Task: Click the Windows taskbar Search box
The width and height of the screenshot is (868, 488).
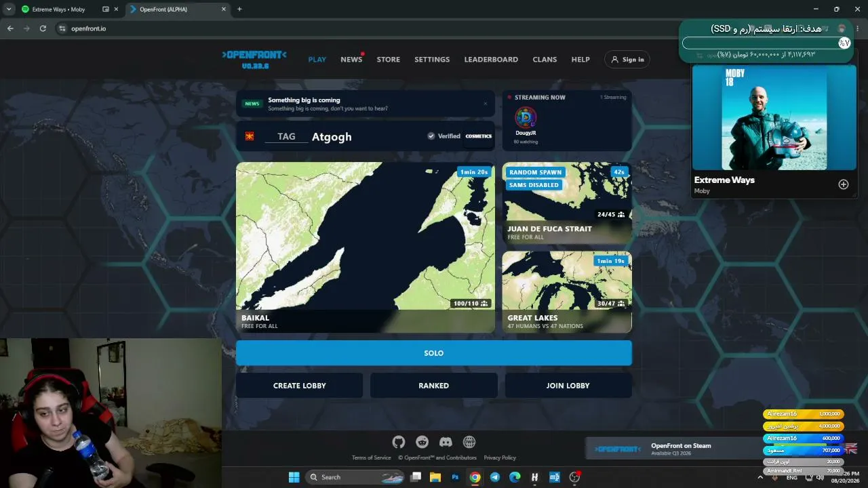Action: coord(355,477)
